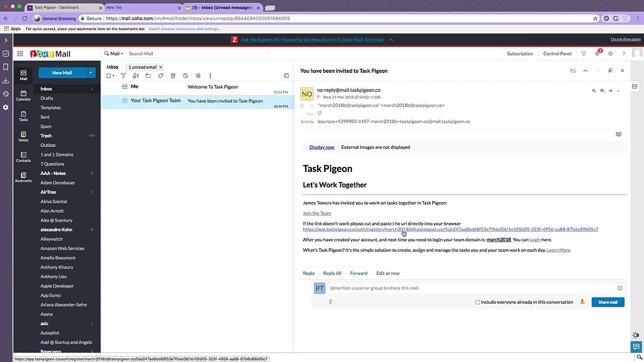
Task: Click the New Mail button
Action: pyautogui.click(x=62, y=73)
